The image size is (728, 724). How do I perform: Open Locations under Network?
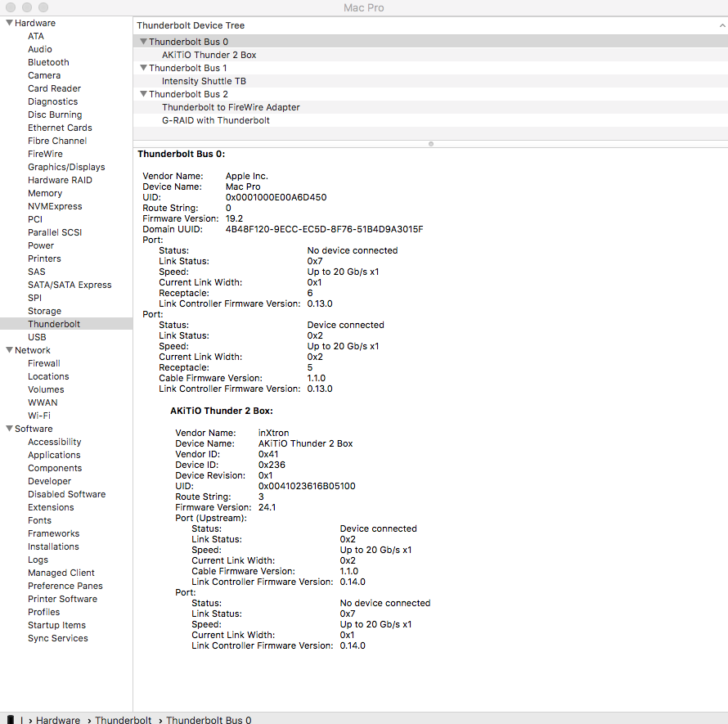pos(48,376)
